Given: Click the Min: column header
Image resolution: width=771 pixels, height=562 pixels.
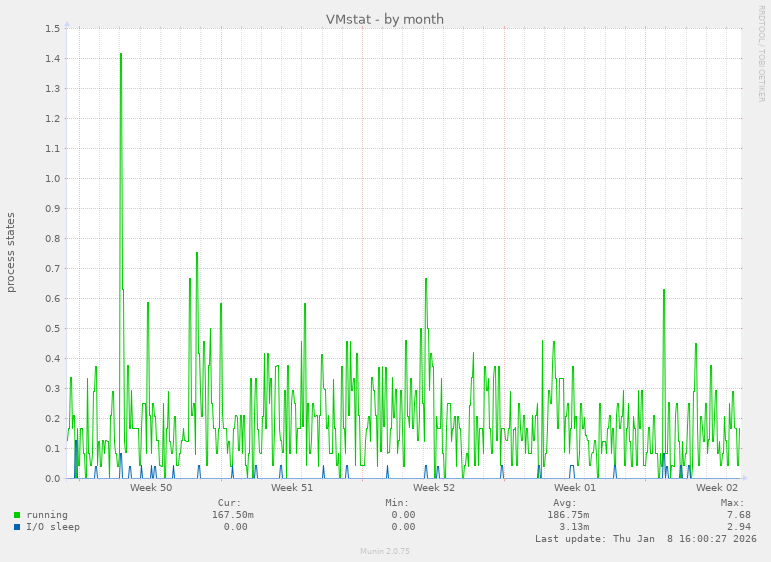Looking at the screenshot, I should coord(397,503).
